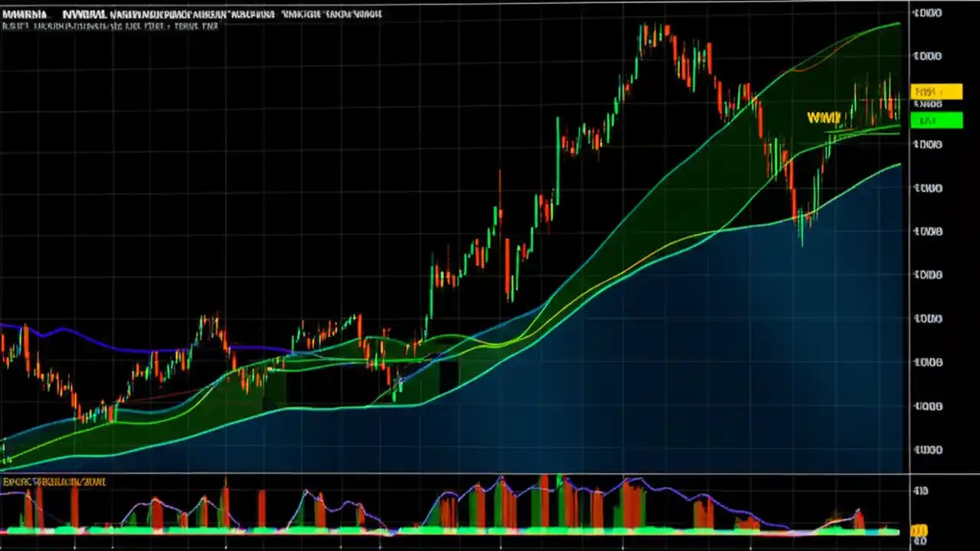
Task: Open the yellow current price tag
Action: (936, 91)
